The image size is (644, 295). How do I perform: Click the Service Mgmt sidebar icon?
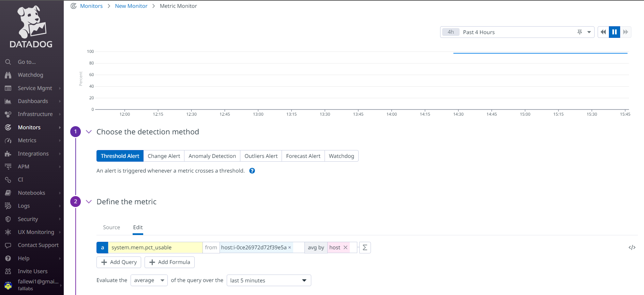pos(8,88)
